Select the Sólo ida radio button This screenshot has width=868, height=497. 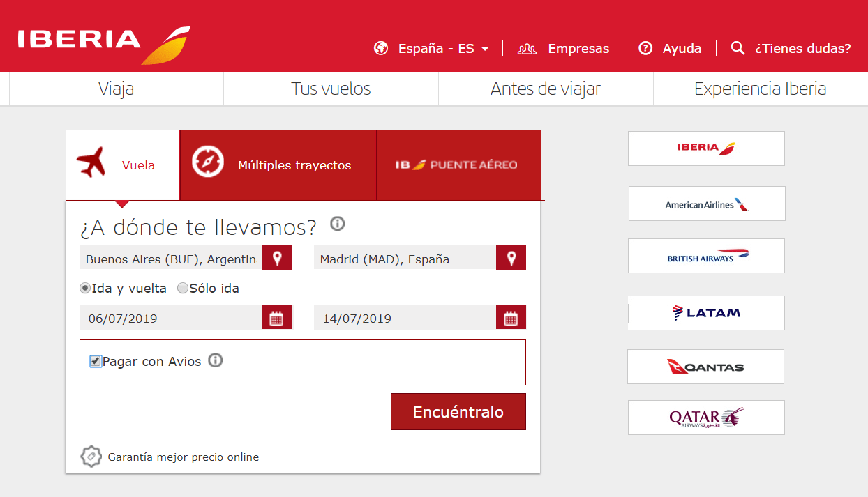[183, 288]
